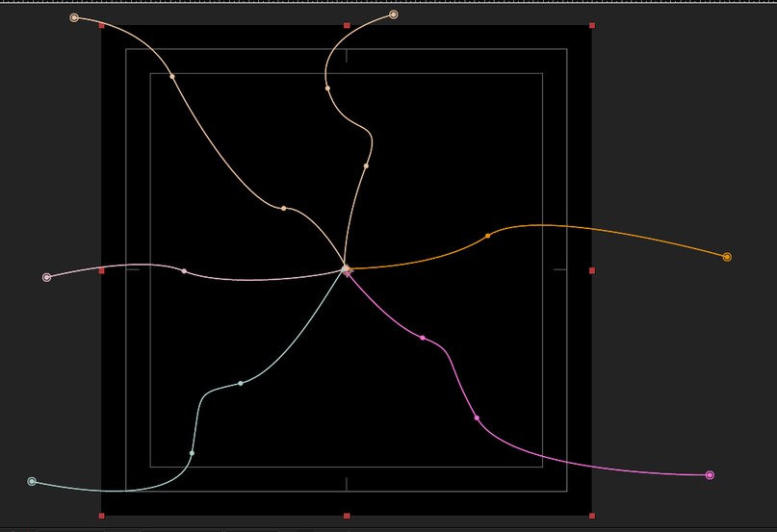Select the midpoint dot on the orange path

(x=487, y=236)
